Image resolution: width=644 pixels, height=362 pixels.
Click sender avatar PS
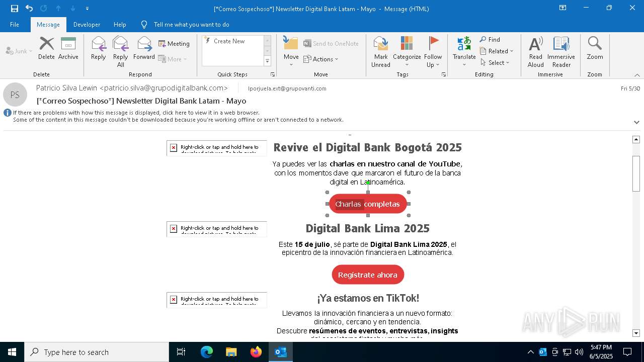(15, 95)
